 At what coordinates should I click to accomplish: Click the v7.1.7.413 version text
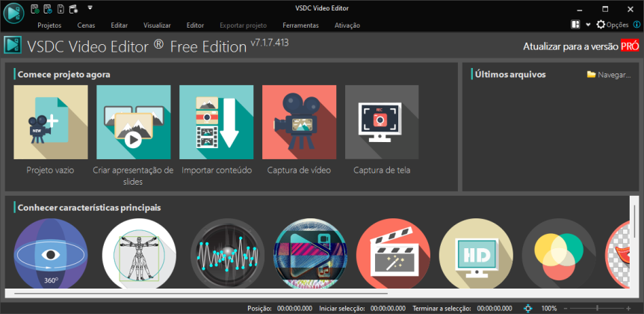(x=270, y=43)
